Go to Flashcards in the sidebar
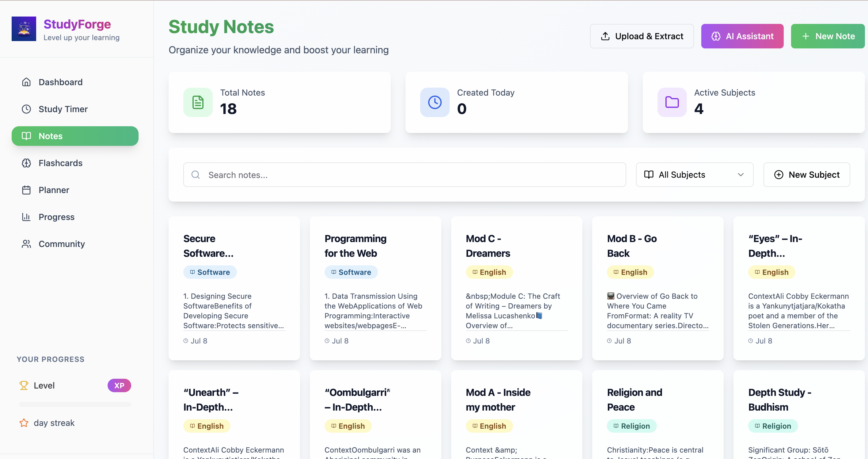The image size is (868, 459). coord(61,163)
